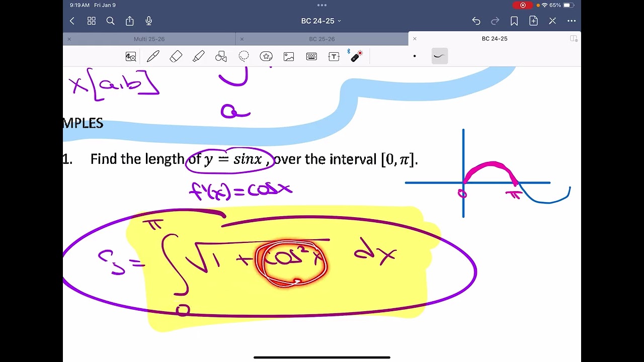This screenshot has width=644, height=362.
Task: Select the Highlighter tool
Action: 198,56
